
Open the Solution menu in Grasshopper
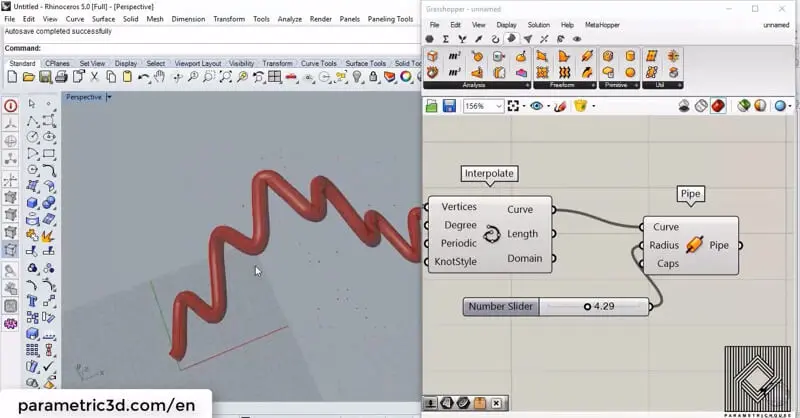(538, 25)
